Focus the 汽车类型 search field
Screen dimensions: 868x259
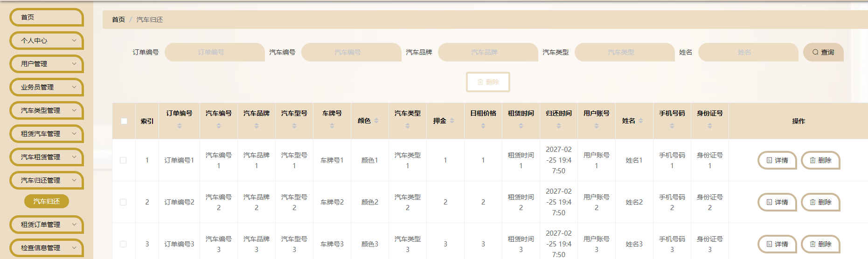pos(625,52)
